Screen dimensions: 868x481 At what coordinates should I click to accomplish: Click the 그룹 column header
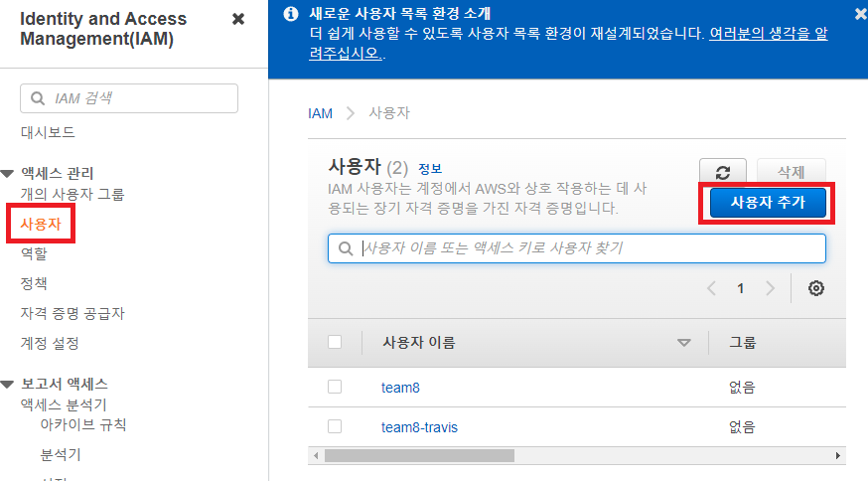click(742, 343)
